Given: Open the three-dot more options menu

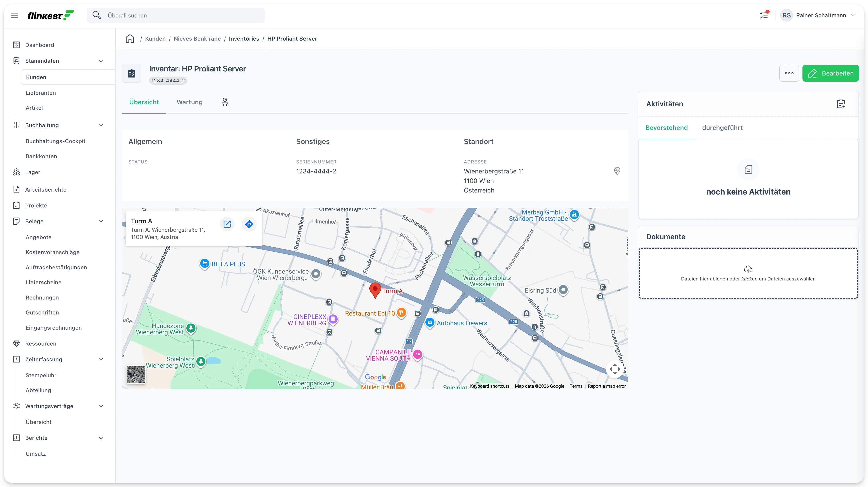Looking at the screenshot, I should pos(789,73).
